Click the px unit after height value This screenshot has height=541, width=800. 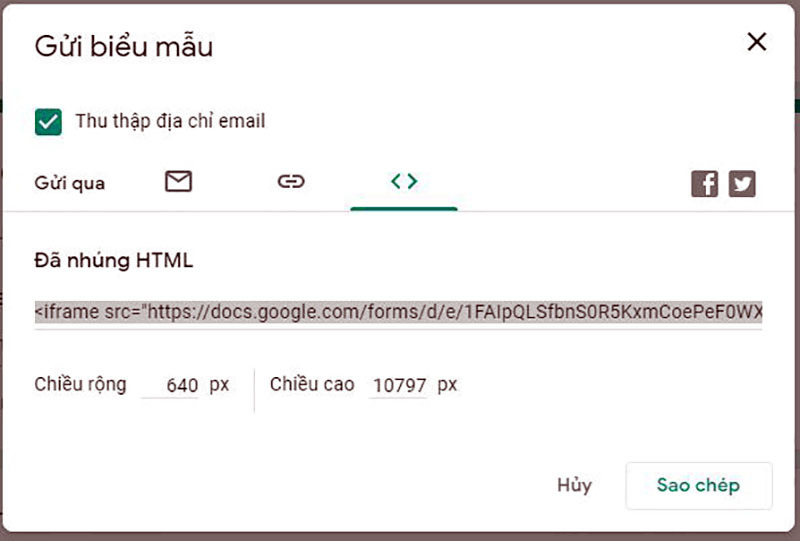pyautogui.click(x=447, y=384)
